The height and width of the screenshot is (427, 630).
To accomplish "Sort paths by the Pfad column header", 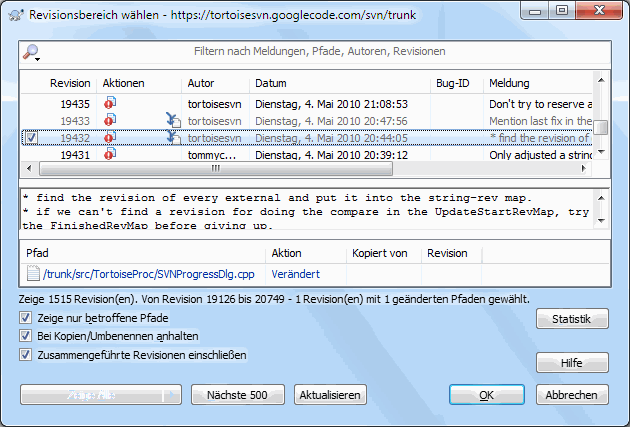I will (143, 253).
